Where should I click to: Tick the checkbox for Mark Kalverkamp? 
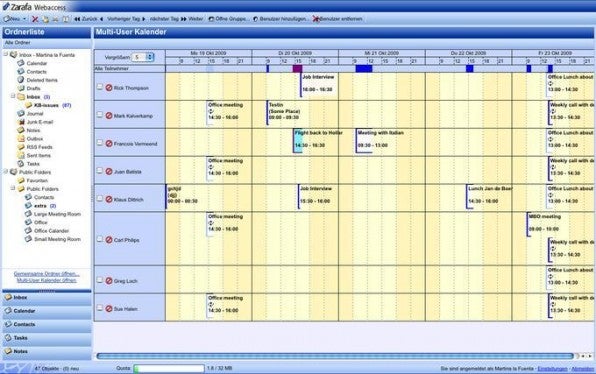(100, 115)
